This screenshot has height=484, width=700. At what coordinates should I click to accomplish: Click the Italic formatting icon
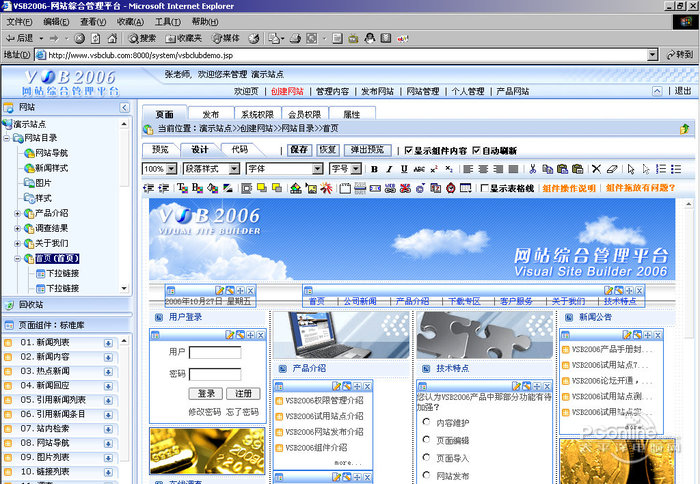389,169
